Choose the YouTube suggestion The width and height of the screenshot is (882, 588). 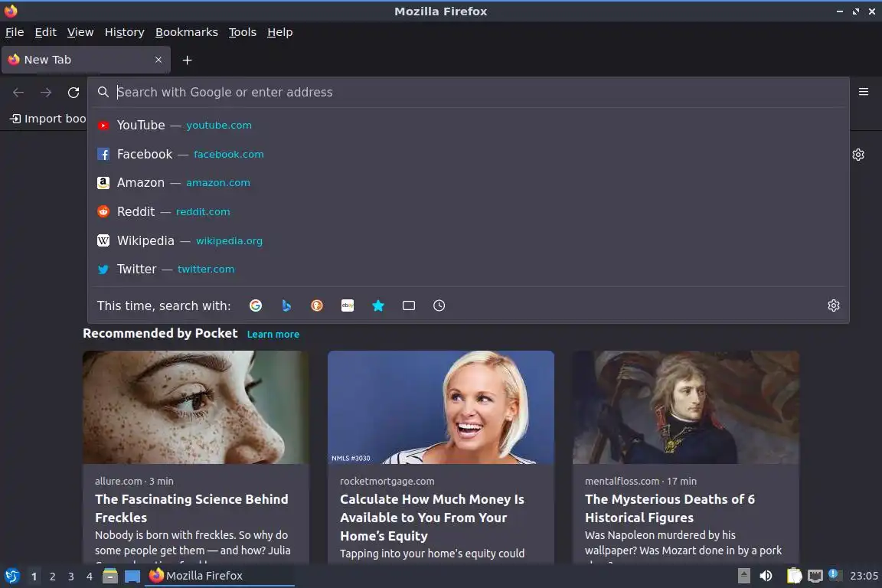tap(468, 125)
